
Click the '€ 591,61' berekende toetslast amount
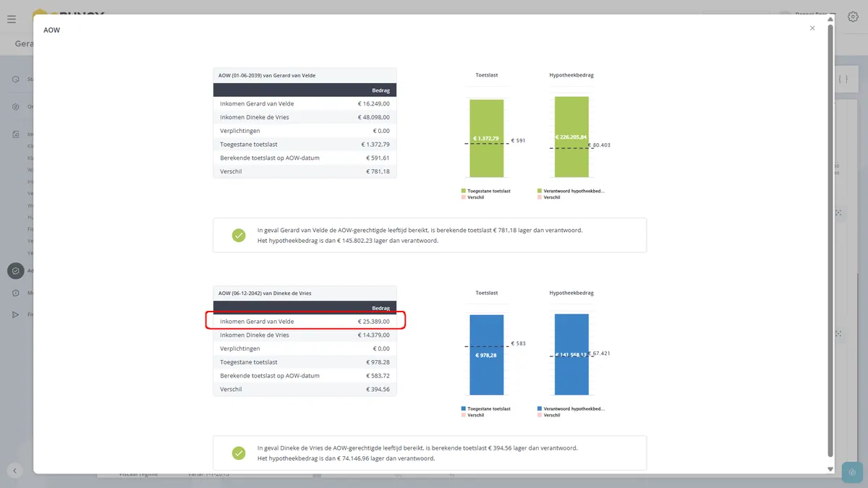[x=378, y=158]
